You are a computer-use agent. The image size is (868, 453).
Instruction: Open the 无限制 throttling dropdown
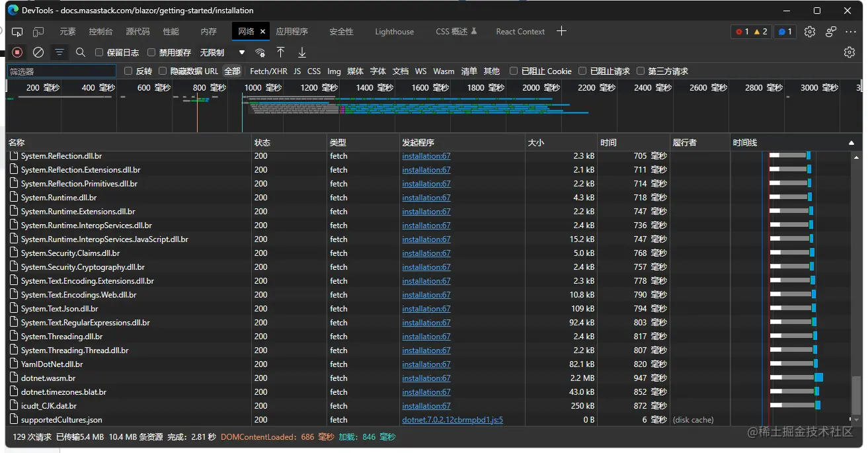pyautogui.click(x=223, y=52)
